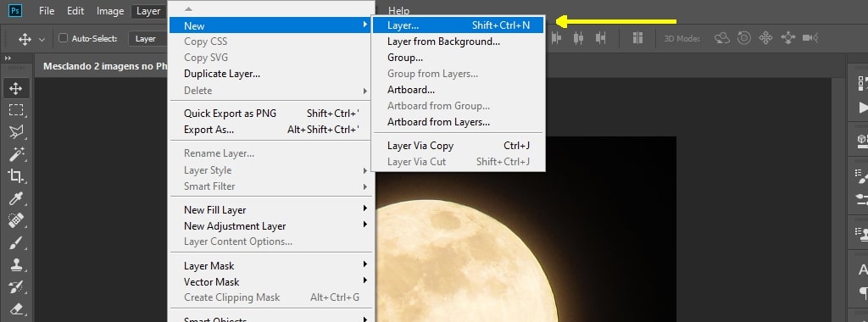Choose New in the Layer menu
The image size is (868, 322).
coord(271,26)
